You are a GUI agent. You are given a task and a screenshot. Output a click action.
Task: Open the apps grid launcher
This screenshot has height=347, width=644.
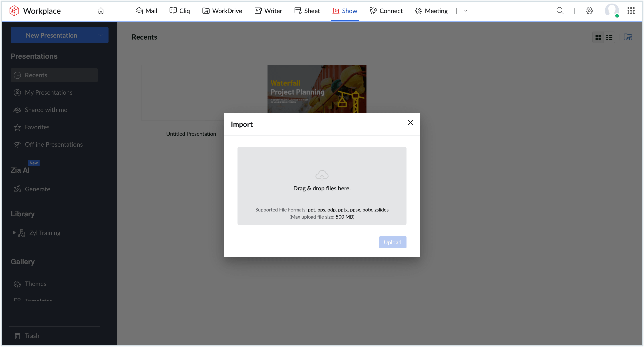631,11
